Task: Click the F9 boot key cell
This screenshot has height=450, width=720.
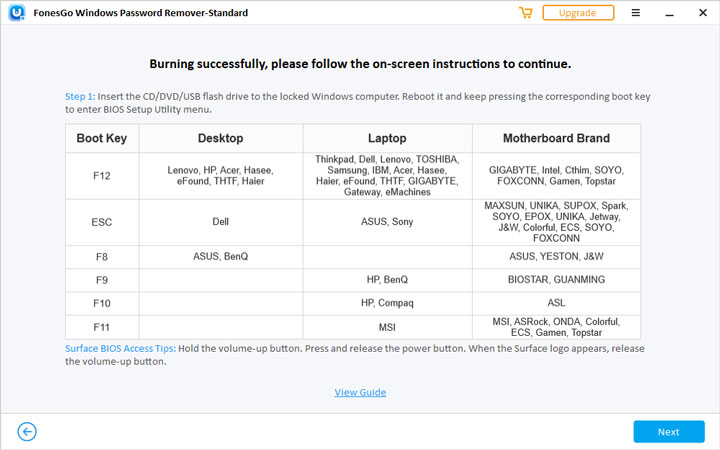Action: 101,280
